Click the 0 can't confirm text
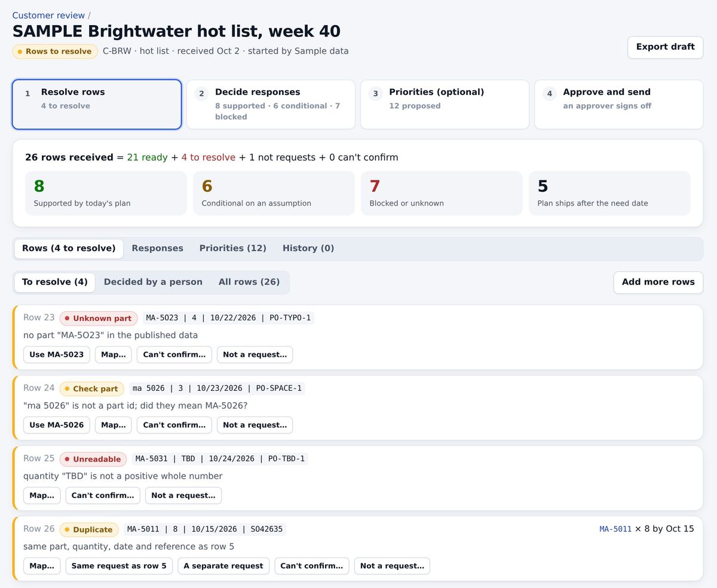The width and height of the screenshot is (717, 588). pos(362,158)
